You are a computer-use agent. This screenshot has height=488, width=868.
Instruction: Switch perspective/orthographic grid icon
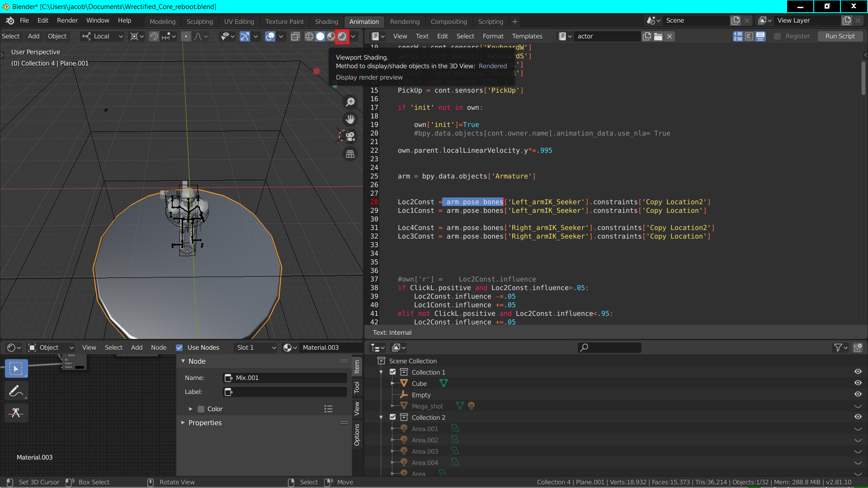[x=350, y=154]
